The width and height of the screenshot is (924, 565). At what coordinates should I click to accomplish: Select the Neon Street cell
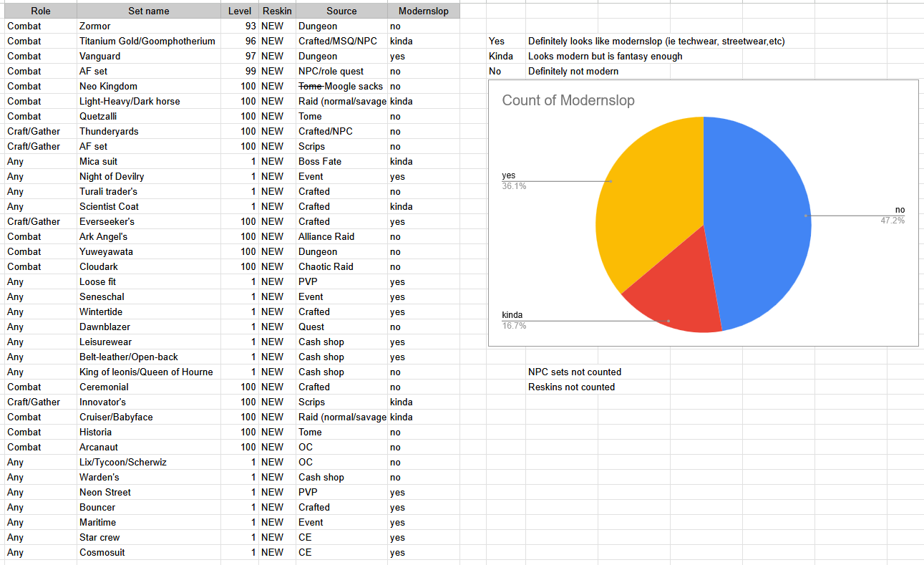149,492
